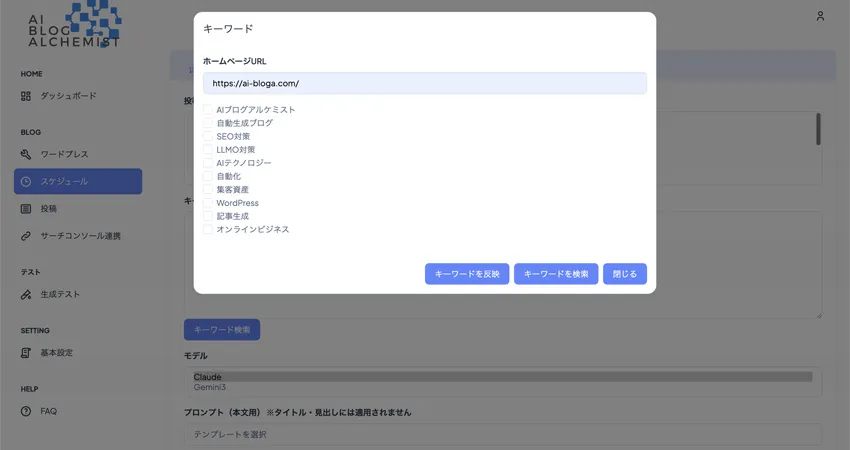This screenshot has height=450, width=850.
Task: Tick the WordPress keyword checkbox
Action: (208, 203)
